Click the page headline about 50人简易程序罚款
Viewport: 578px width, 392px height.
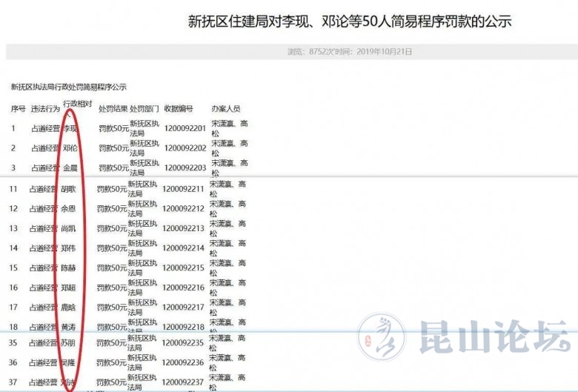point(350,21)
